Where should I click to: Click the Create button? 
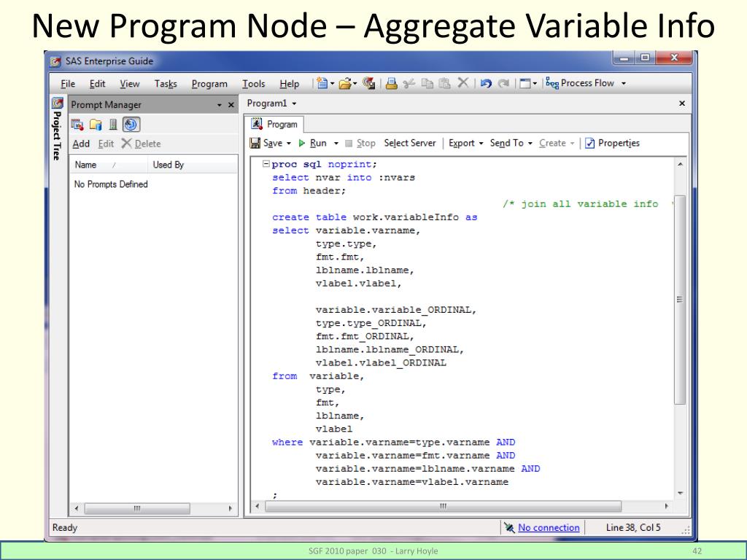coord(557,143)
